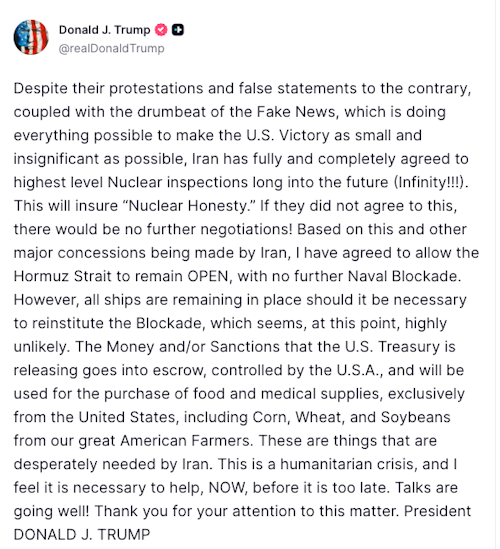The height and width of the screenshot is (549, 500).
Task: Click the words "Fake News" in post
Action: point(296,112)
